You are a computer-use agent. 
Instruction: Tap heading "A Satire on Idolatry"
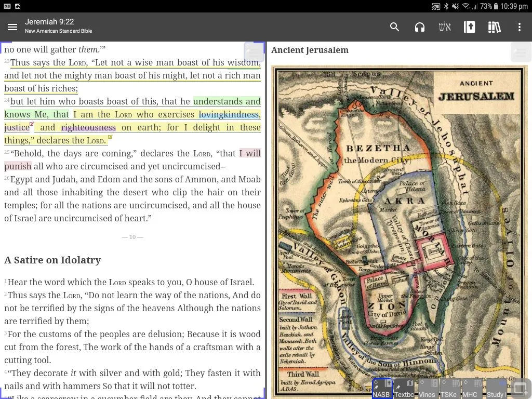(52, 260)
